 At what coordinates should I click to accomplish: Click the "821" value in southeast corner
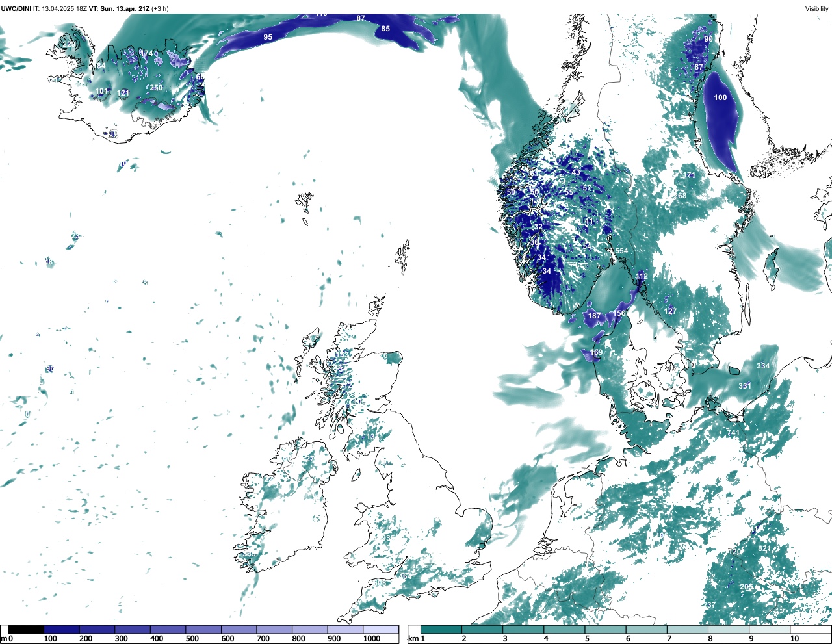coord(764,548)
